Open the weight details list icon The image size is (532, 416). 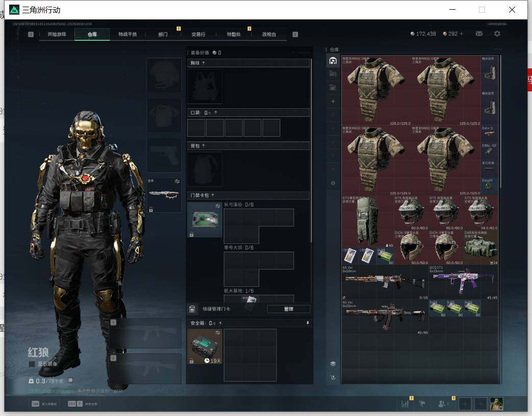click(x=70, y=380)
